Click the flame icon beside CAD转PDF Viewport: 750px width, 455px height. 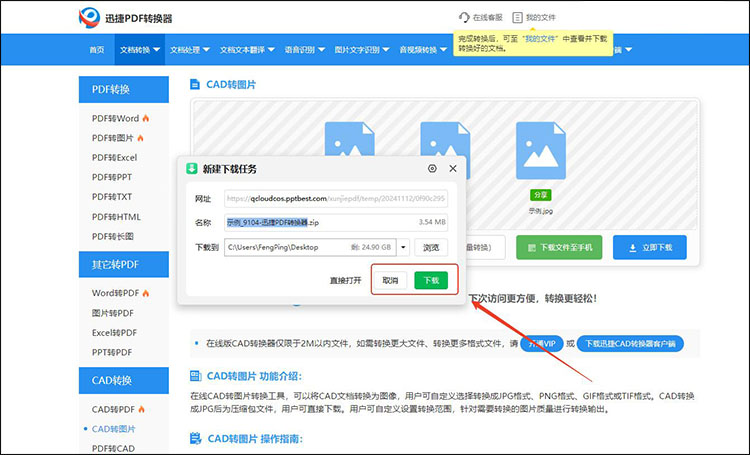point(142,409)
